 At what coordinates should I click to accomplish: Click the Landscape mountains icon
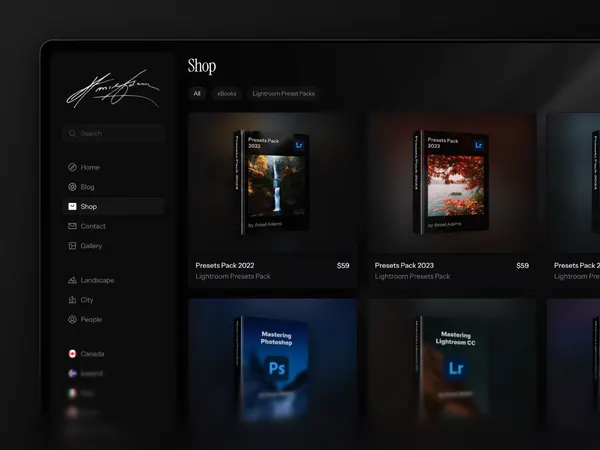(72, 280)
